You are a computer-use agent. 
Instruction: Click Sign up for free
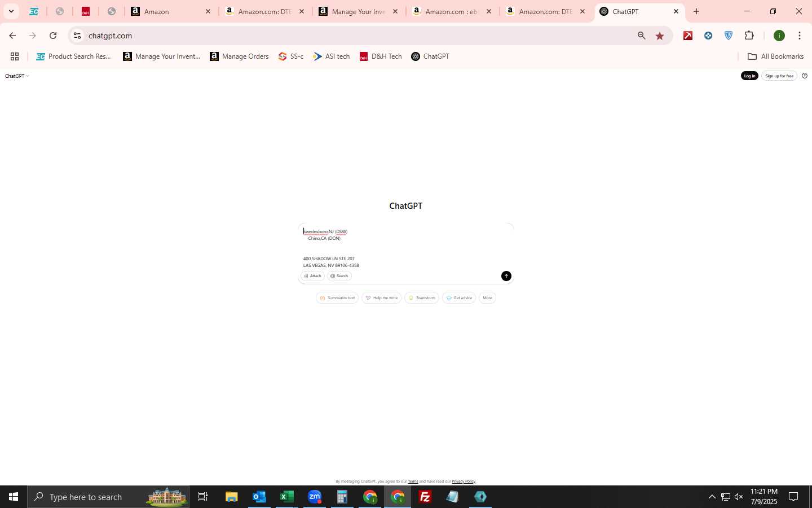pyautogui.click(x=779, y=76)
